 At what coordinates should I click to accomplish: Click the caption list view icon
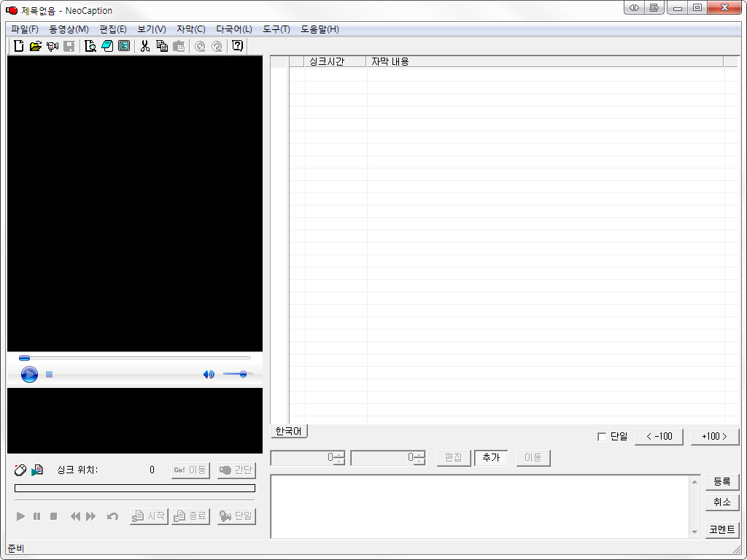[124, 46]
